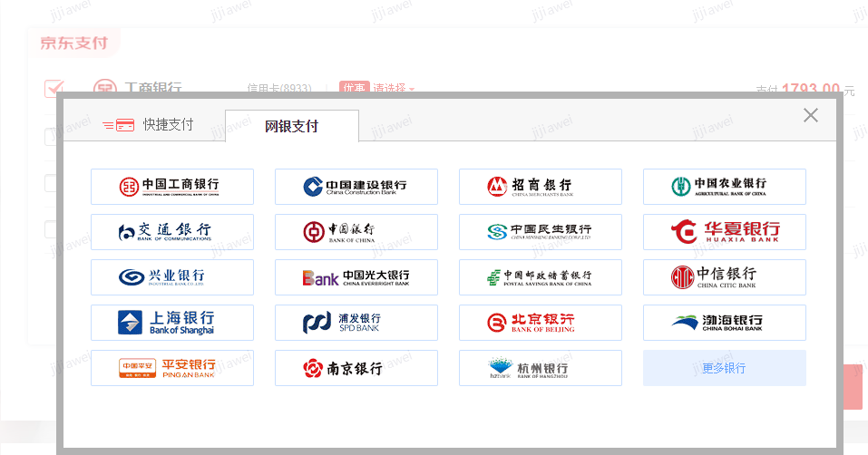Pick 华夏银行 Huaxia Bank

724,232
